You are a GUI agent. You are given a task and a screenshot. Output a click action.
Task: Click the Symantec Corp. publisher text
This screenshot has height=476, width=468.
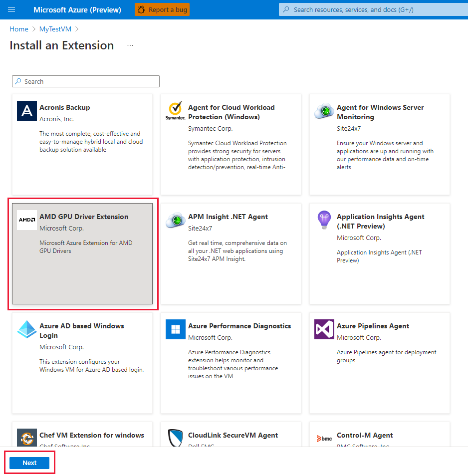click(211, 128)
